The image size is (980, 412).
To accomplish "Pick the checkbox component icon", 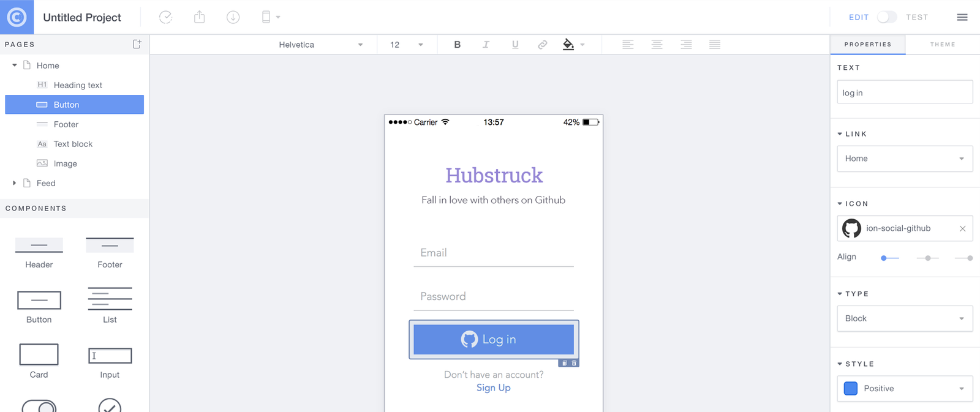I will [x=110, y=405].
